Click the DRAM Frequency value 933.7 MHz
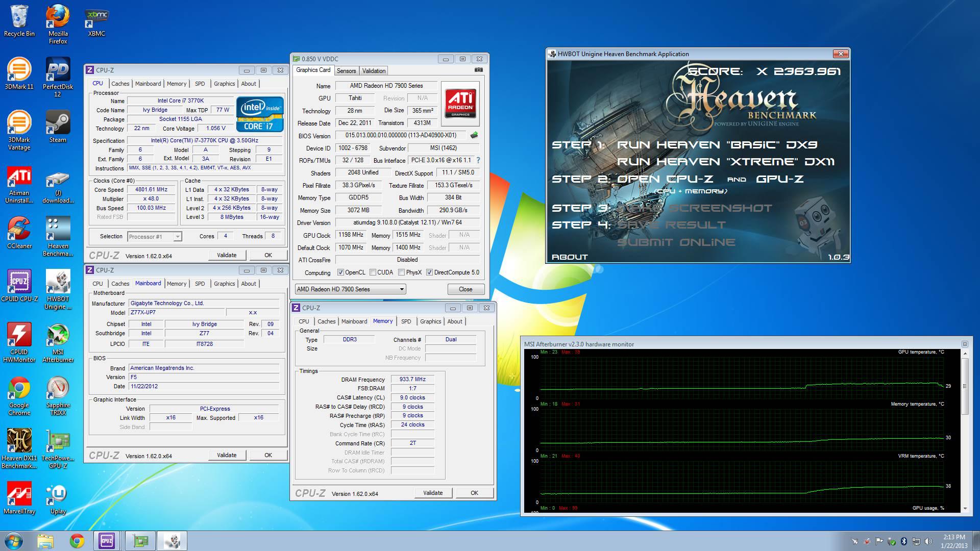980x551 pixels. (x=412, y=380)
